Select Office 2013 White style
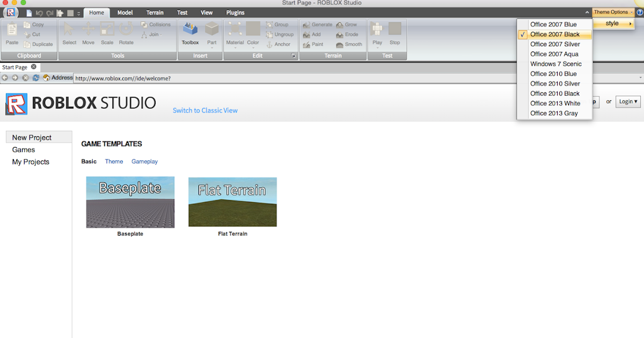 [554, 104]
